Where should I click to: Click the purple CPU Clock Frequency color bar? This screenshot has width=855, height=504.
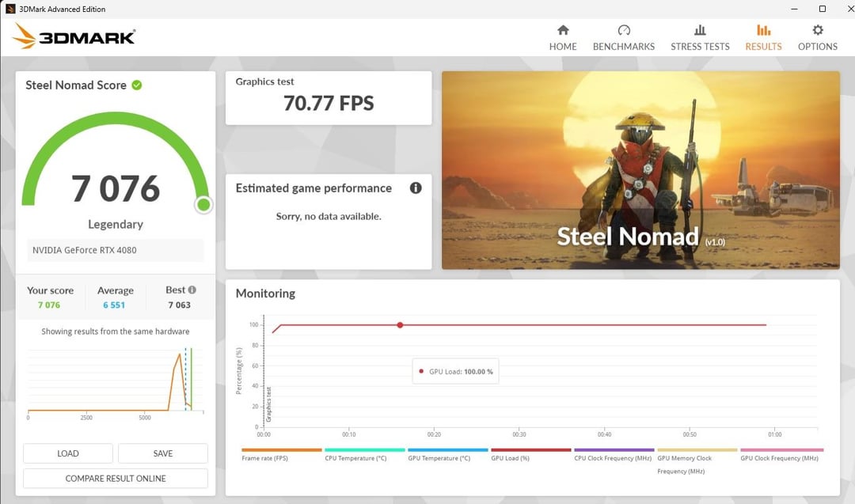(614, 450)
